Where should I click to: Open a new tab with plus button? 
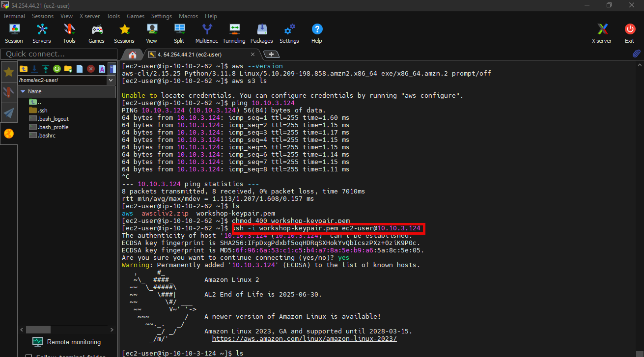(x=271, y=55)
